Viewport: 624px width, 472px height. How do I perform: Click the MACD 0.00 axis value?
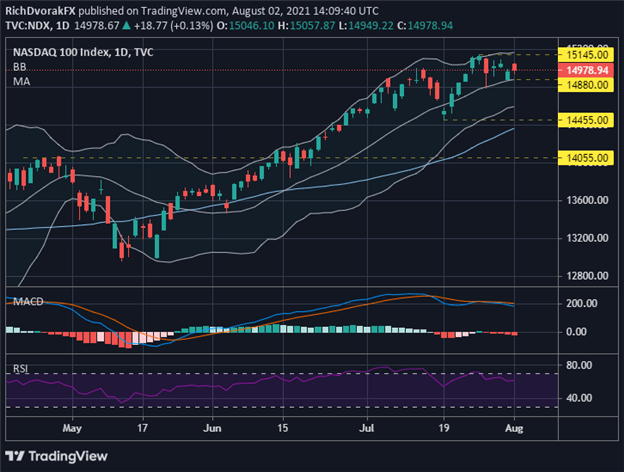(576, 332)
